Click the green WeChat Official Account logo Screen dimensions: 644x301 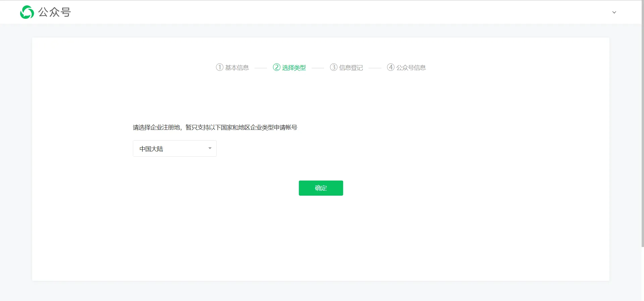pyautogui.click(x=27, y=12)
